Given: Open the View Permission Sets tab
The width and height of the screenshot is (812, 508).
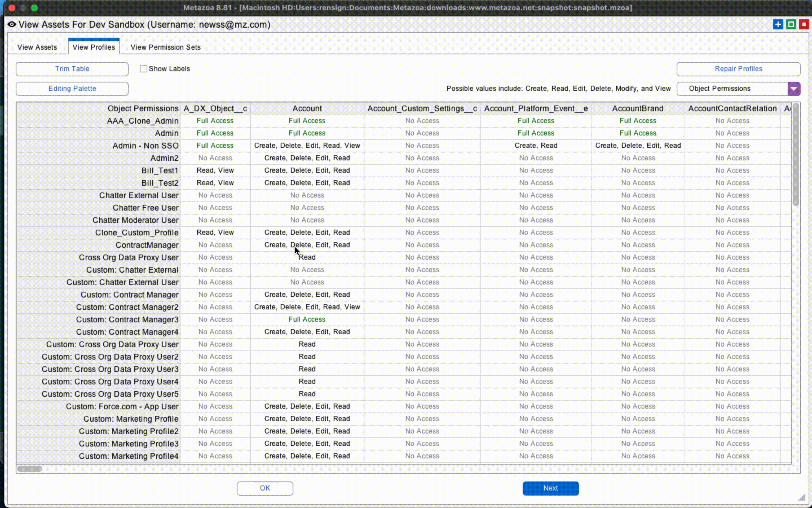Looking at the screenshot, I should pos(166,47).
